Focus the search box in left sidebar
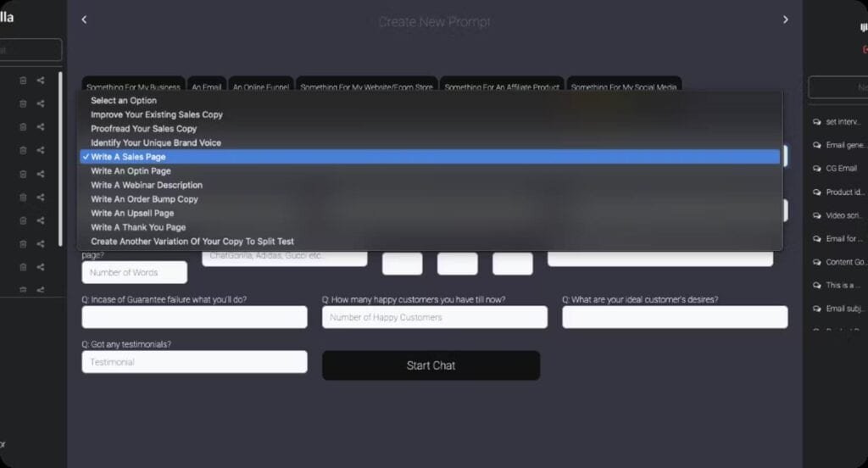This screenshot has width=868, height=468. coord(31,50)
